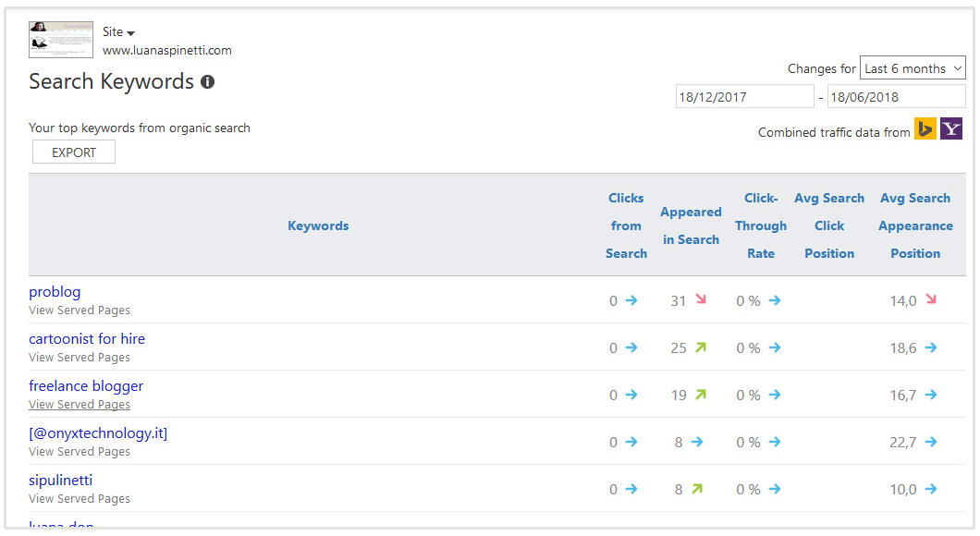The image size is (980, 536).
Task: Click the end date field showing 18/06/2018
Action: (895, 95)
